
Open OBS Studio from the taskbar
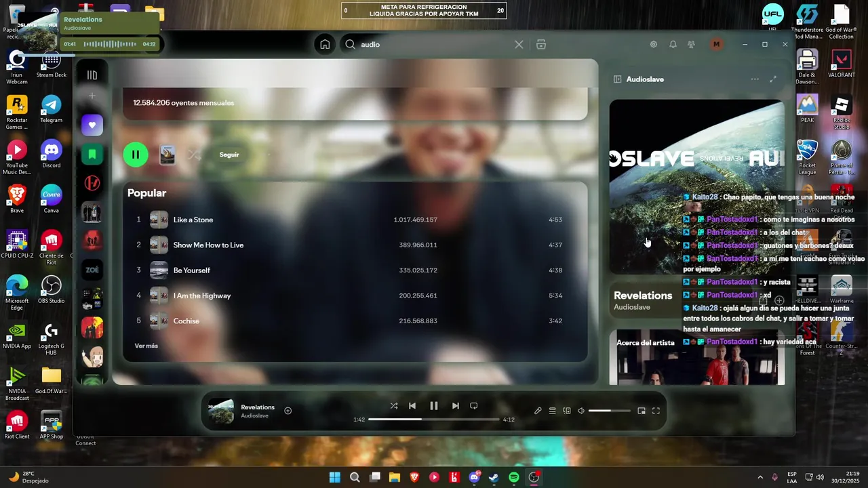tap(534, 477)
